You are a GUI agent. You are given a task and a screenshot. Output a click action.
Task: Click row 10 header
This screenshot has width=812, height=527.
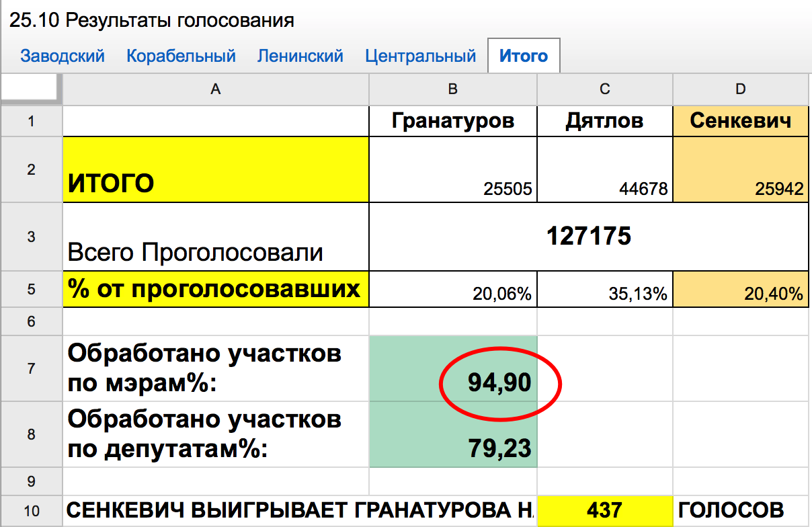coord(31,511)
